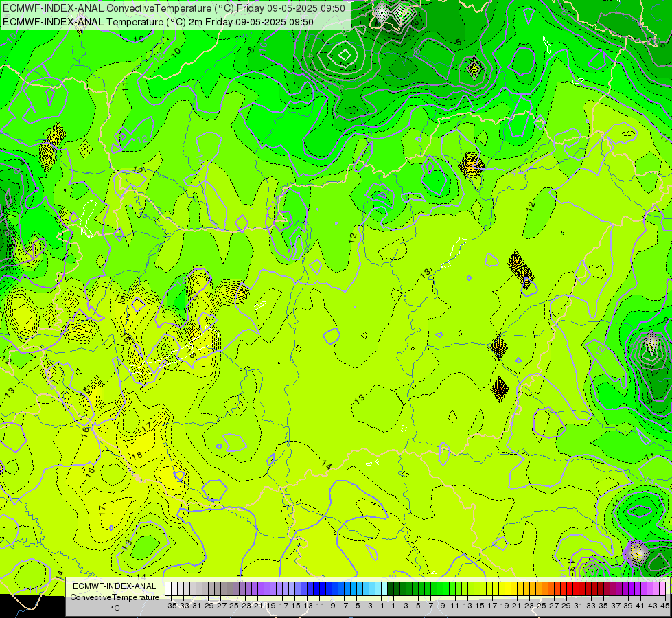This screenshot has width=672, height=618.
Task: Click the '33' value on the legend scale
Action: point(591,606)
